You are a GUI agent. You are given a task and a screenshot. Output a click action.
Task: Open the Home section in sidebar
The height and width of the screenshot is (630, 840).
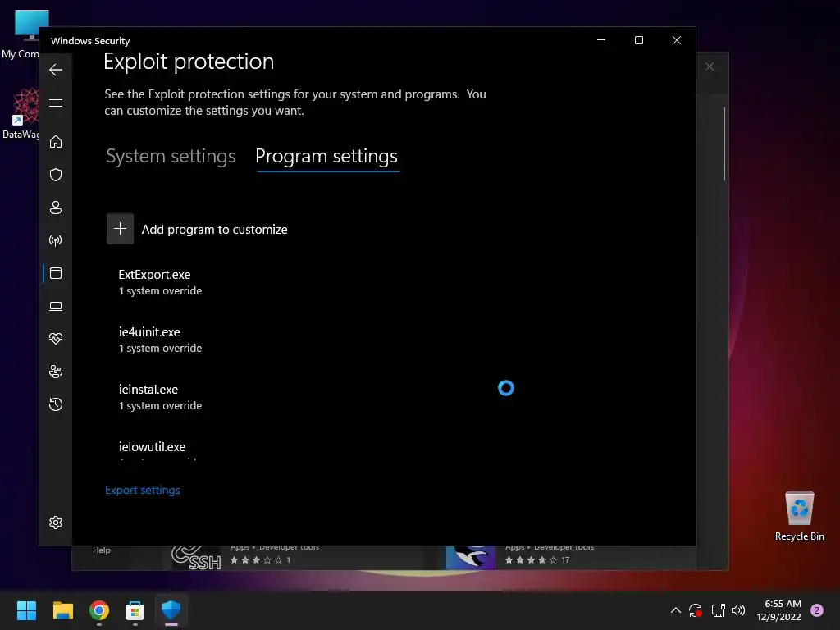coord(56,141)
